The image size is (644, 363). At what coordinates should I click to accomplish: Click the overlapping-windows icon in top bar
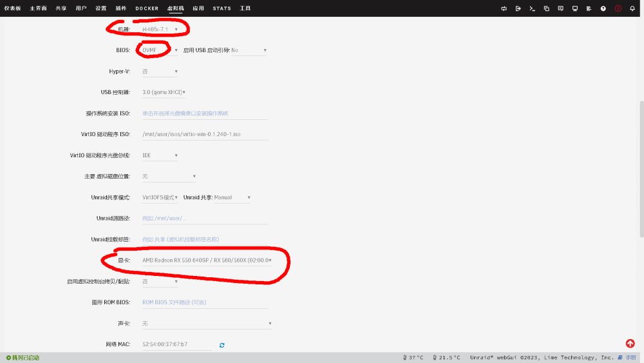(546, 8)
